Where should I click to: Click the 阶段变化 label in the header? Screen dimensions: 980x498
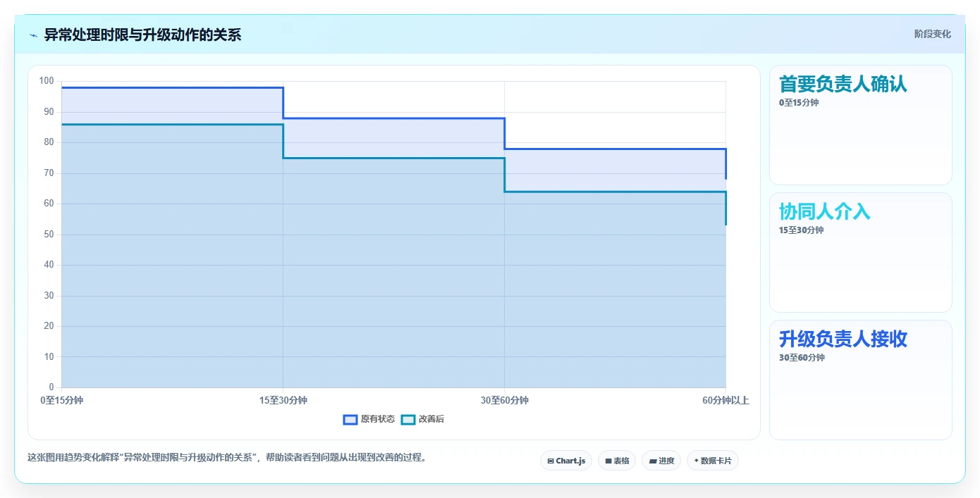933,34
